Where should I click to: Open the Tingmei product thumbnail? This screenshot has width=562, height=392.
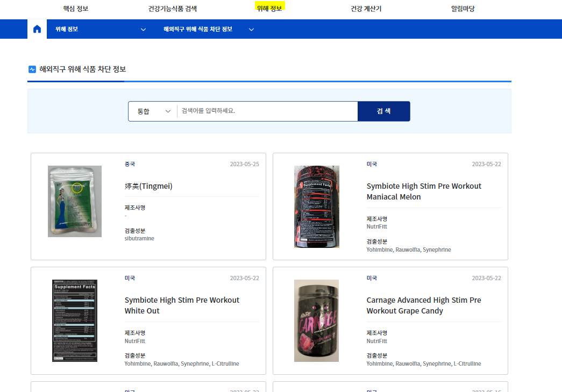tap(75, 201)
